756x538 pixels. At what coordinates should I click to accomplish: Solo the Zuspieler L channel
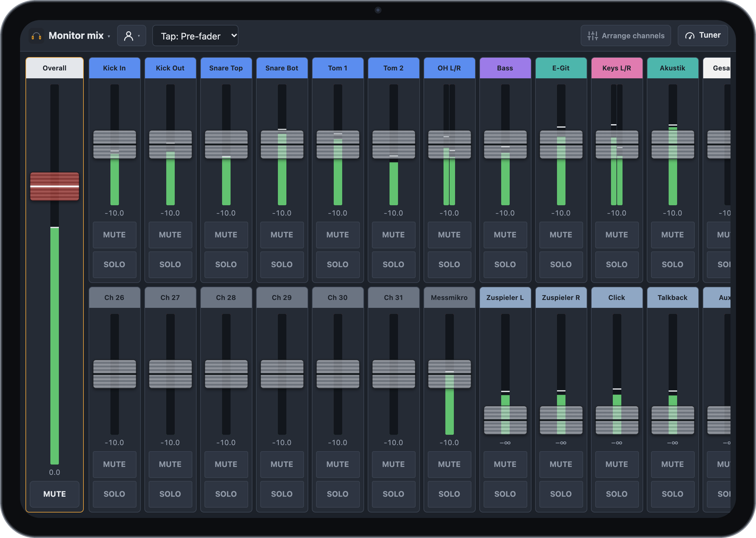(x=505, y=494)
